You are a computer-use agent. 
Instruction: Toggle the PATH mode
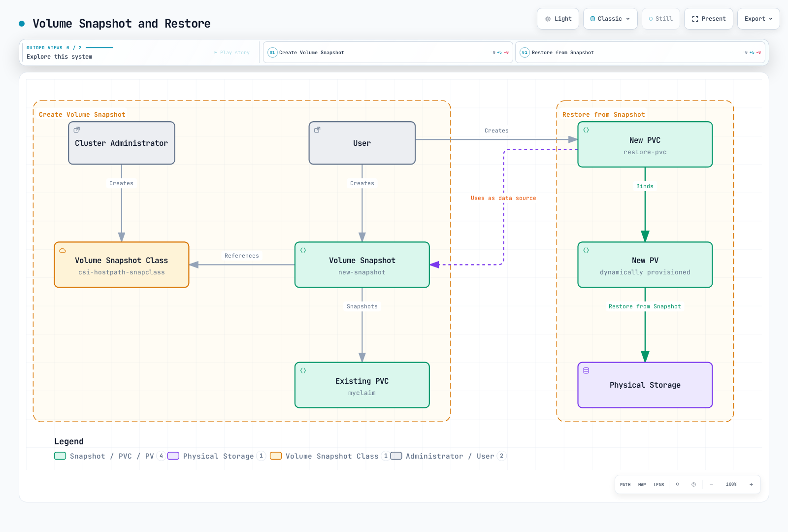(625, 485)
